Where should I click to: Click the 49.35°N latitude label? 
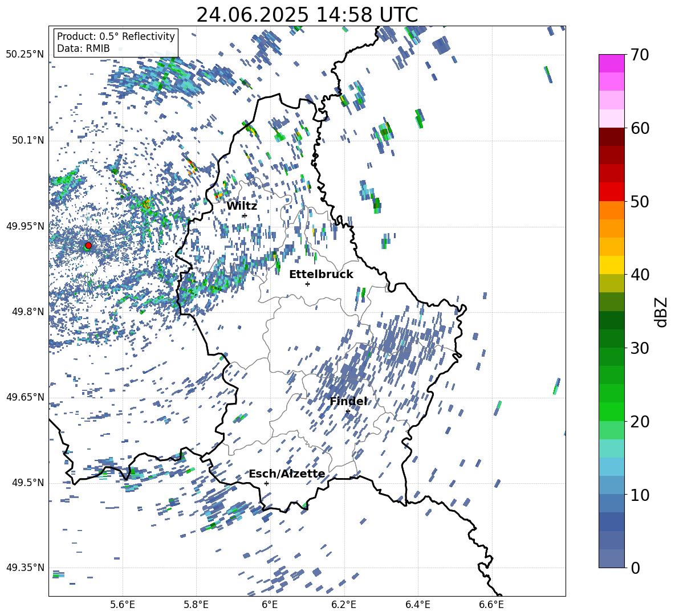pyautogui.click(x=25, y=568)
